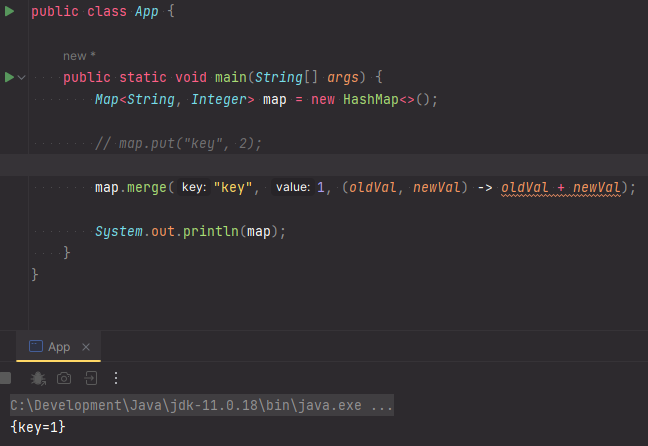This screenshot has width=648, height=446.
Task: Click the String[] parameter type
Action: tap(286, 77)
